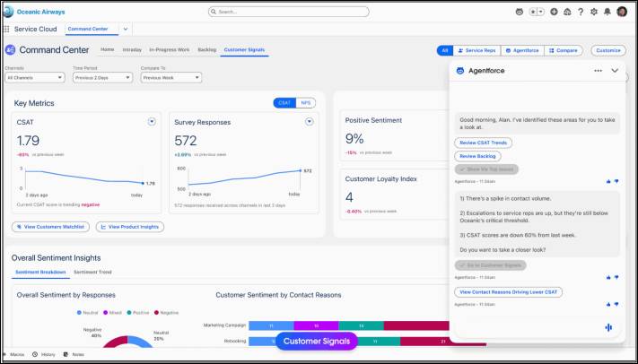Select the Sentiment Breakdown tab
The width and height of the screenshot is (638, 364).
coord(40,272)
